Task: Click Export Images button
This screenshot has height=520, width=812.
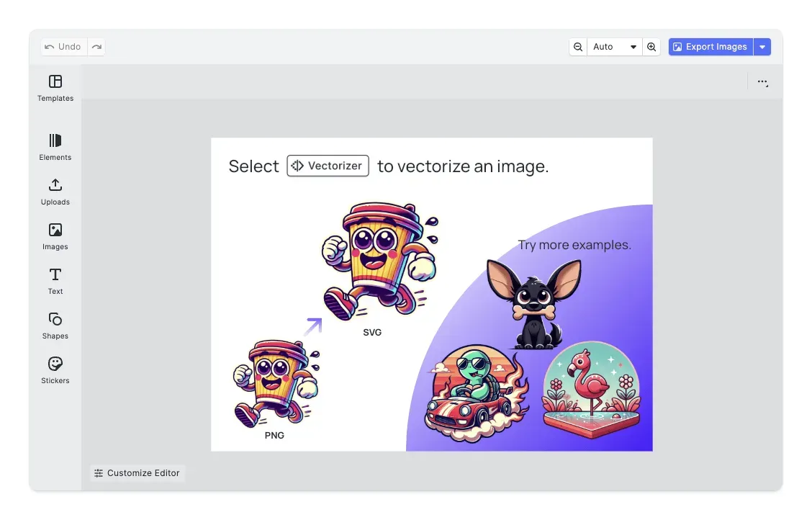Action: point(710,47)
